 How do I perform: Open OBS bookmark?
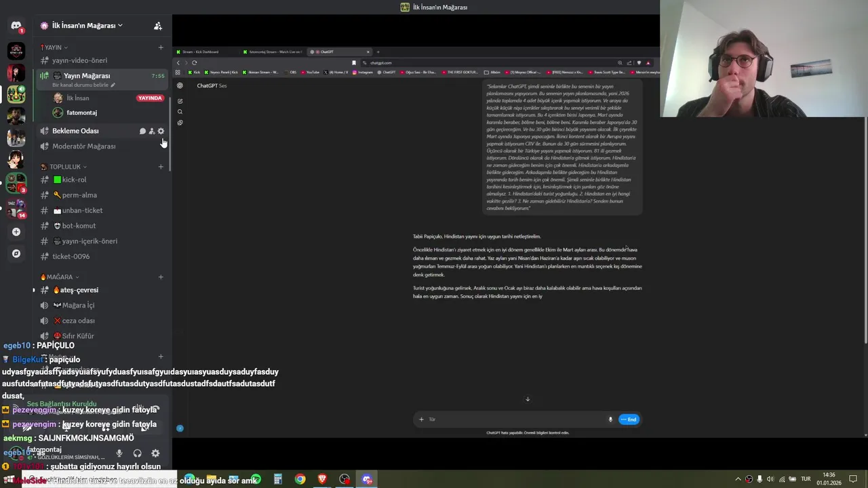click(290, 72)
